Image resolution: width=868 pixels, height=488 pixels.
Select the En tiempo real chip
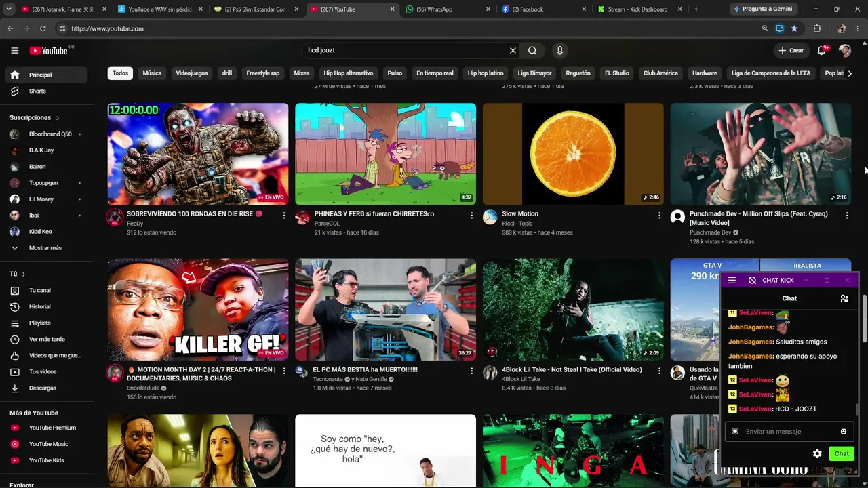pyautogui.click(x=435, y=73)
